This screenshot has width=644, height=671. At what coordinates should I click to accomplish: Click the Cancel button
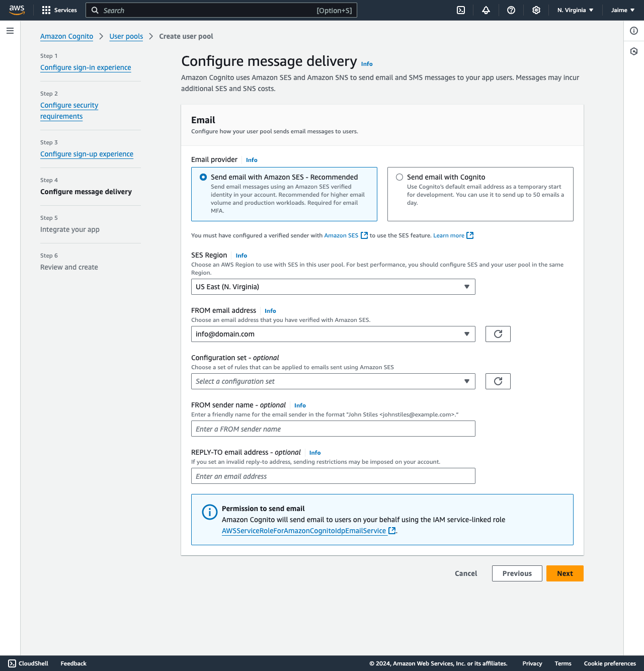coord(466,573)
